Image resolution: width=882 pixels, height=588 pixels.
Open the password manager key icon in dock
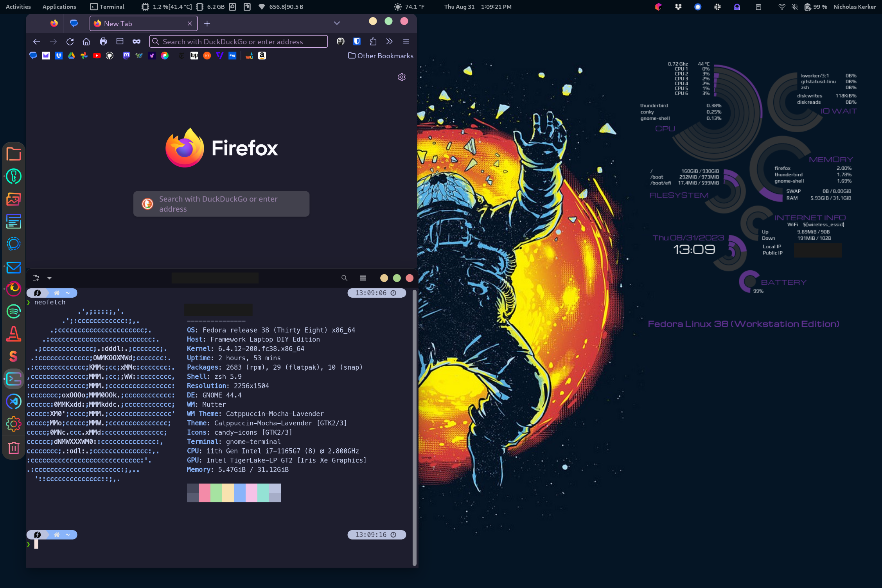pyautogui.click(x=14, y=176)
